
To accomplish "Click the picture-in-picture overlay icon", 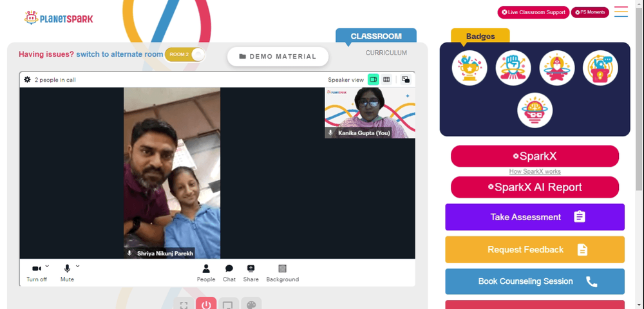I will 406,80.
